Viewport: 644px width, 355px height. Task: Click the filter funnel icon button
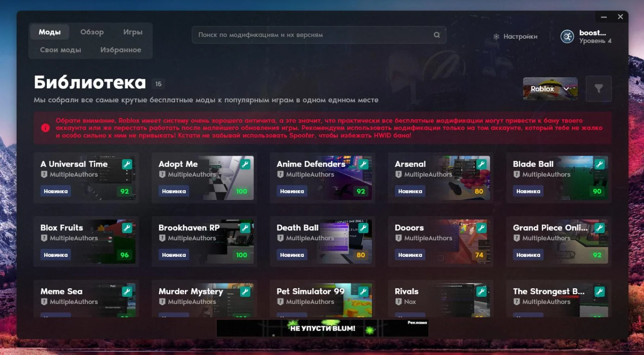(x=599, y=89)
